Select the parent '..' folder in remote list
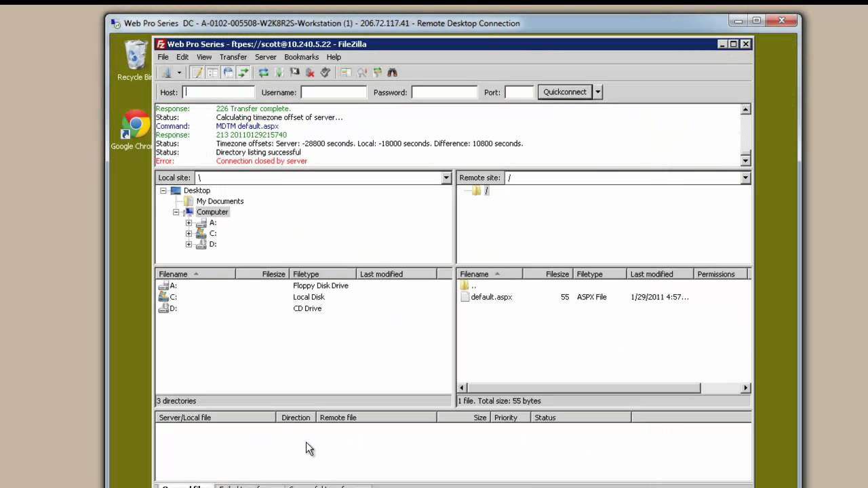 (x=604, y=286)
